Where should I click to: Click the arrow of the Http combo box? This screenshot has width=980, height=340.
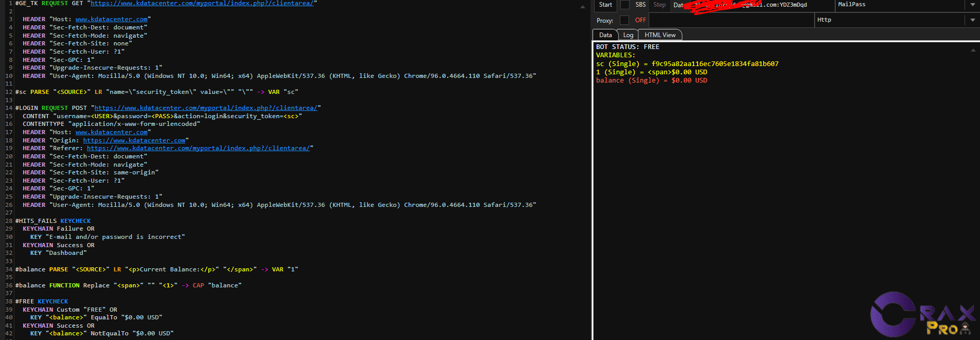[x=972, y=20]
